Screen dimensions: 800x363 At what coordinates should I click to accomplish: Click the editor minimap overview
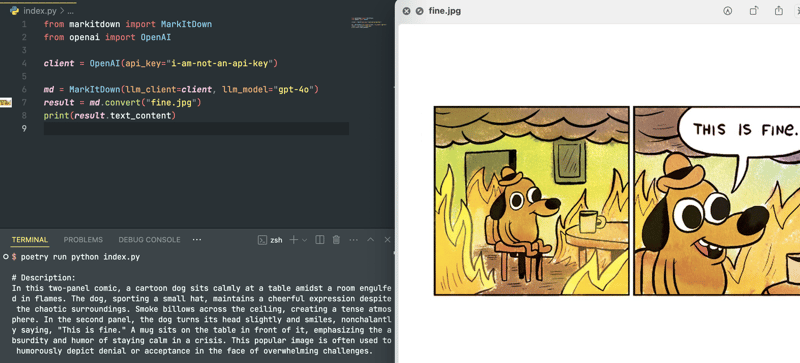pyautogui.click(x=368, y=23)
